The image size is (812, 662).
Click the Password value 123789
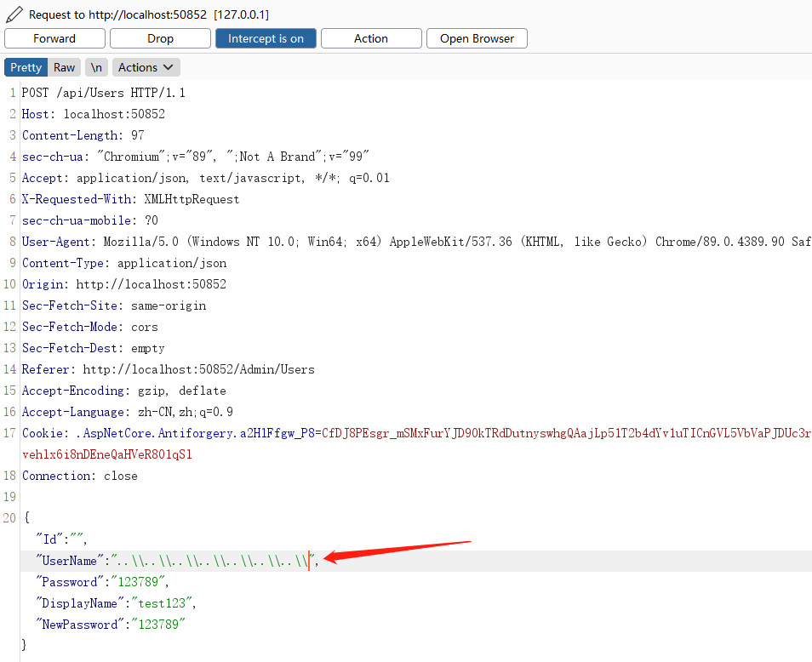[138, 582]
